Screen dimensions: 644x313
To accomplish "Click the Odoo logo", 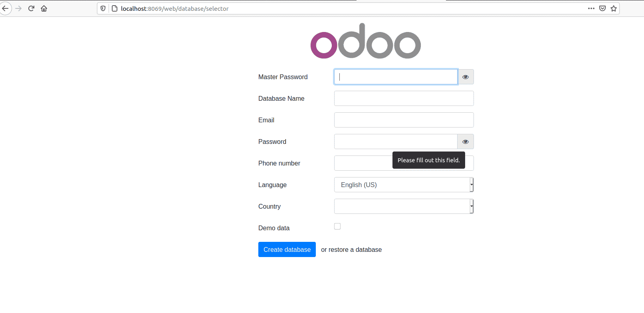I will pos(366,41).
